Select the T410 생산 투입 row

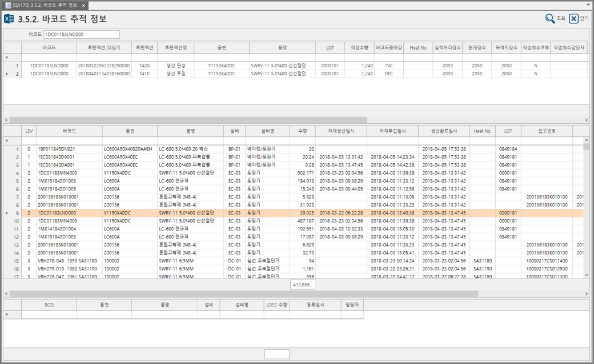pos(145,74)
